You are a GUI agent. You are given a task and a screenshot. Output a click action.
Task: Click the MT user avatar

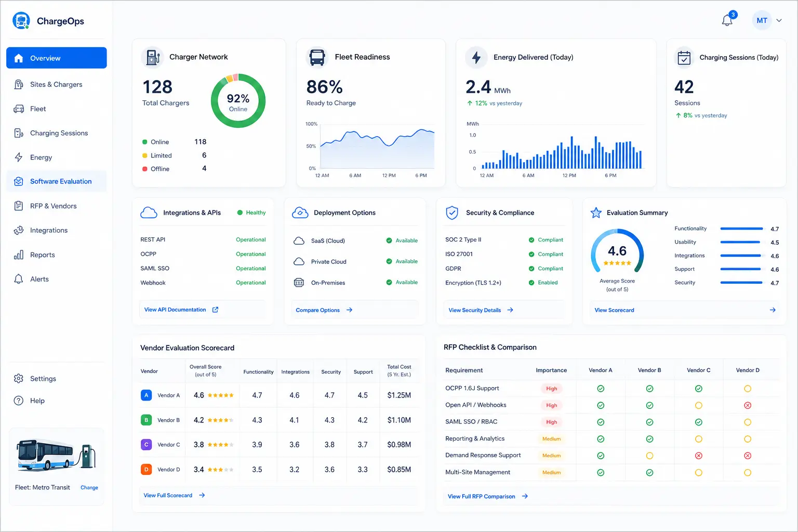click(762, 21)
